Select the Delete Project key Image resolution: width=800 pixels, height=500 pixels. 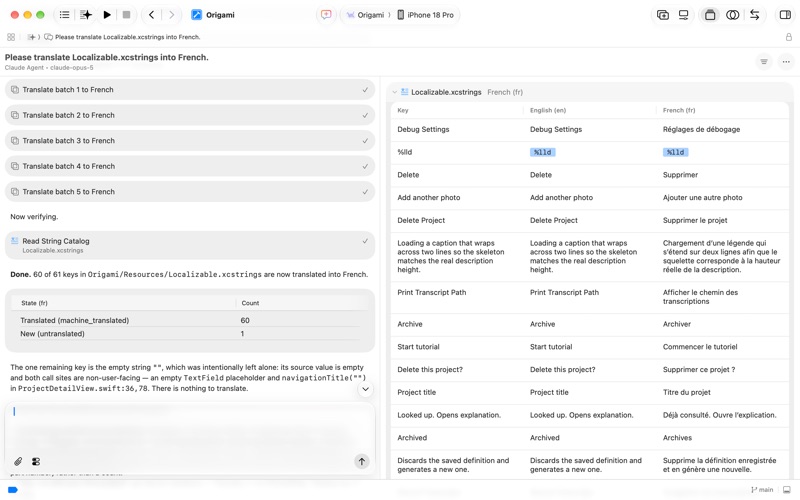pyautogui.click(x=421, y=220)
